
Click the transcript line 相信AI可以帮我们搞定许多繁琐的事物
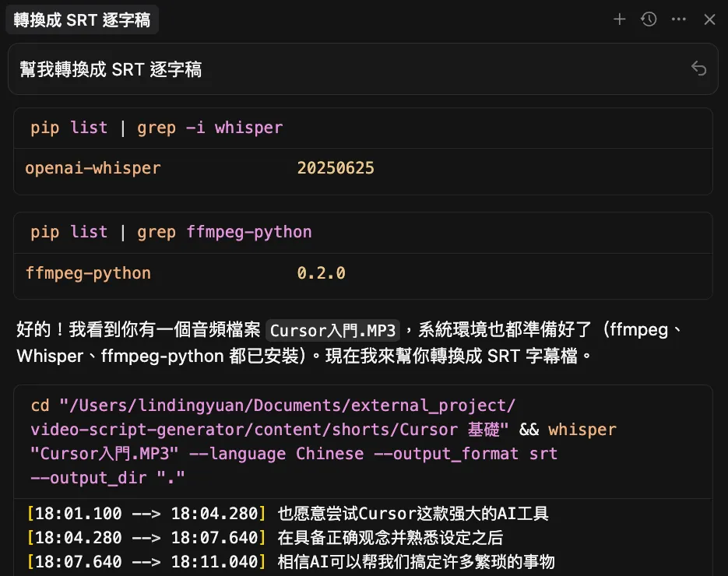pos(416,562)
